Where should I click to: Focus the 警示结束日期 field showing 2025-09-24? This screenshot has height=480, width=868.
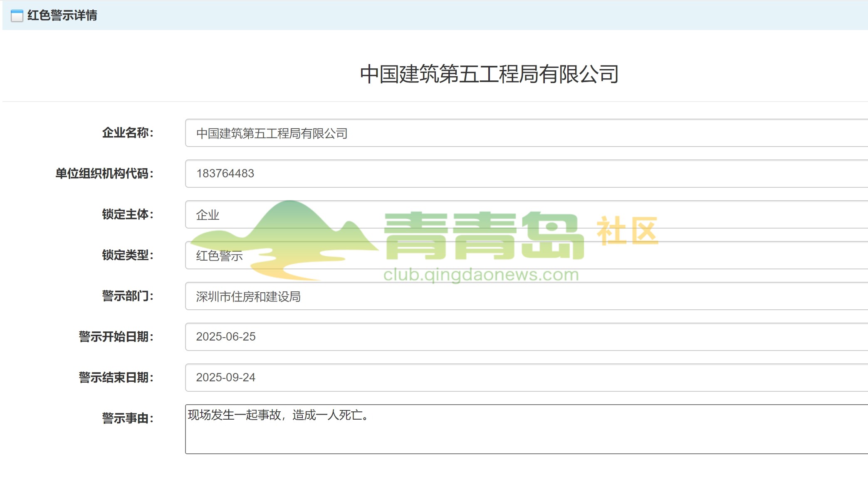pos(527,378)
